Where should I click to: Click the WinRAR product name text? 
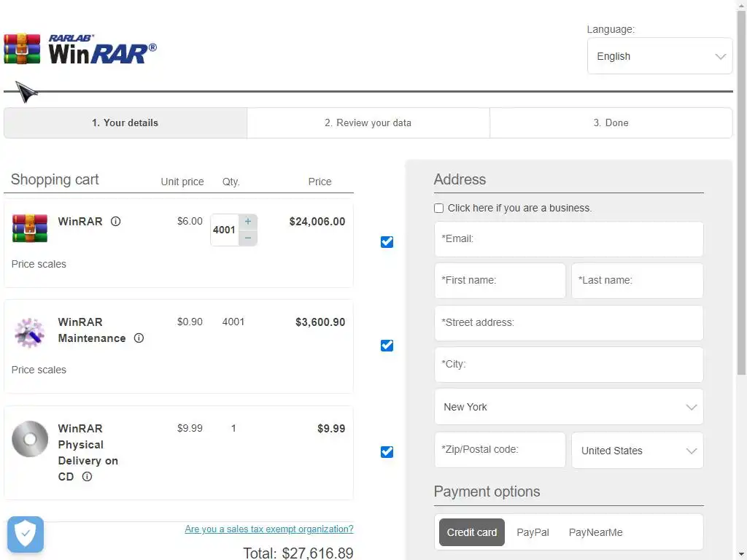click(80, 222)
